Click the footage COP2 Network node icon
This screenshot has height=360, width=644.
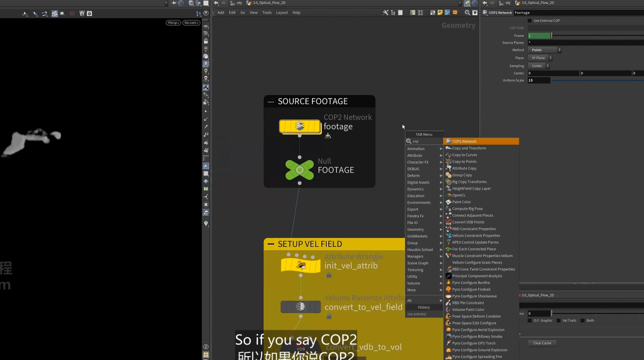tap(300, 126)
